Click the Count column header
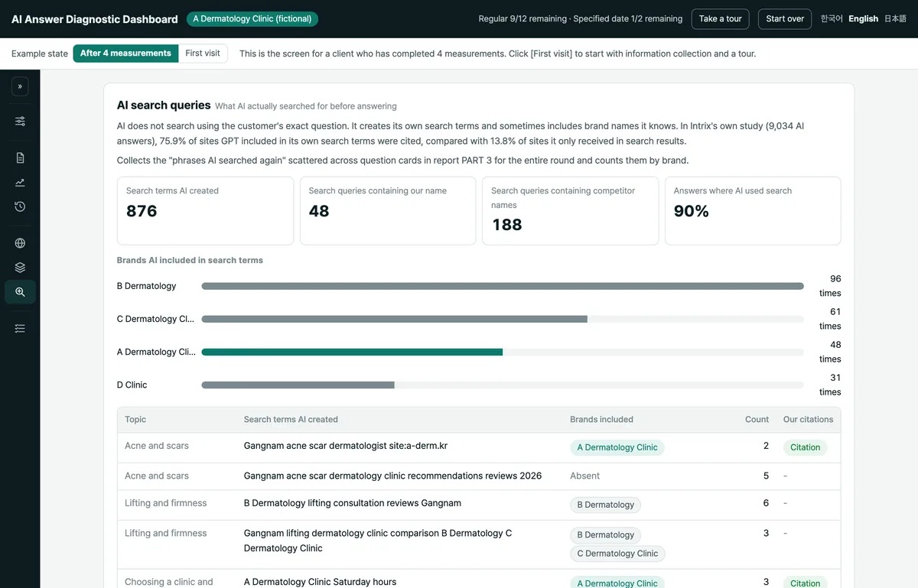Screen dimensions: 918x588 757,420
